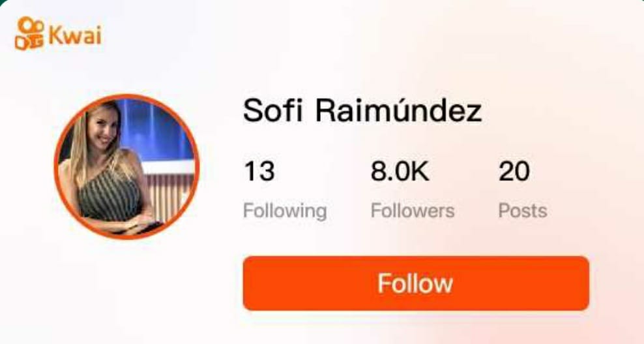The height and width of the screenshot is (344, 644).
Task: Click the word Follow inside the button
Action: pyautogui.click(x=415, y=283)
